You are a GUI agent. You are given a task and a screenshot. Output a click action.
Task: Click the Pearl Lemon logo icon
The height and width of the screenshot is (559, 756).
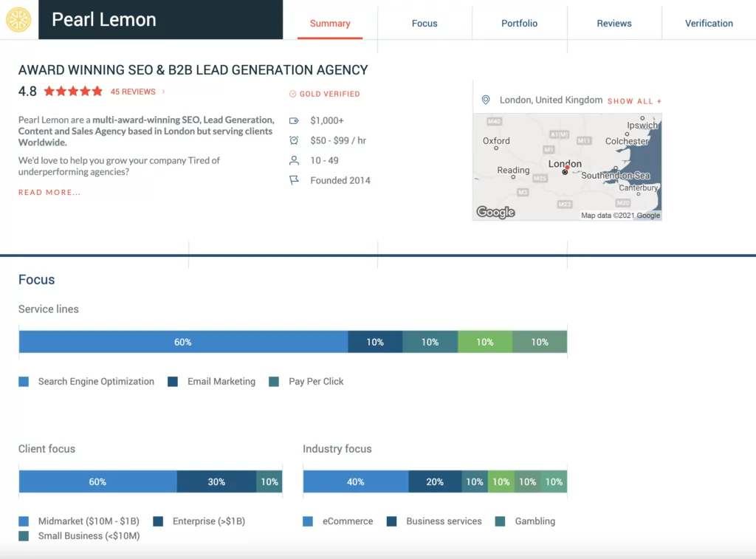click(x=18, y=20)
